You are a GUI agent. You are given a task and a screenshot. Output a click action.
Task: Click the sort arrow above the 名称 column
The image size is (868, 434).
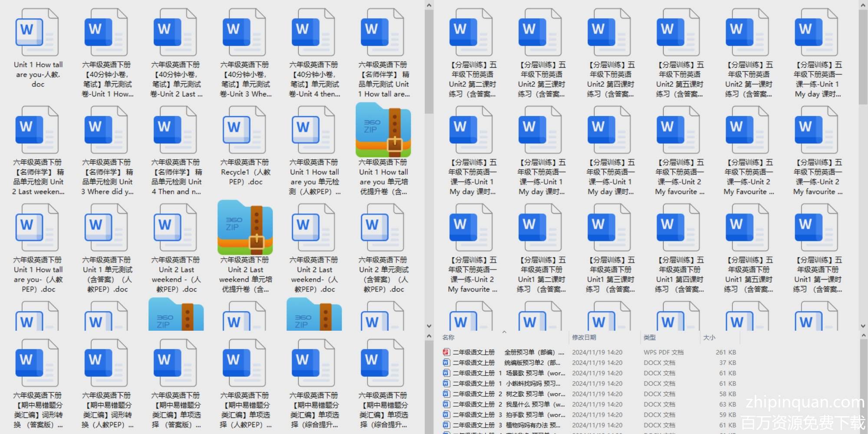click(504, 332)
